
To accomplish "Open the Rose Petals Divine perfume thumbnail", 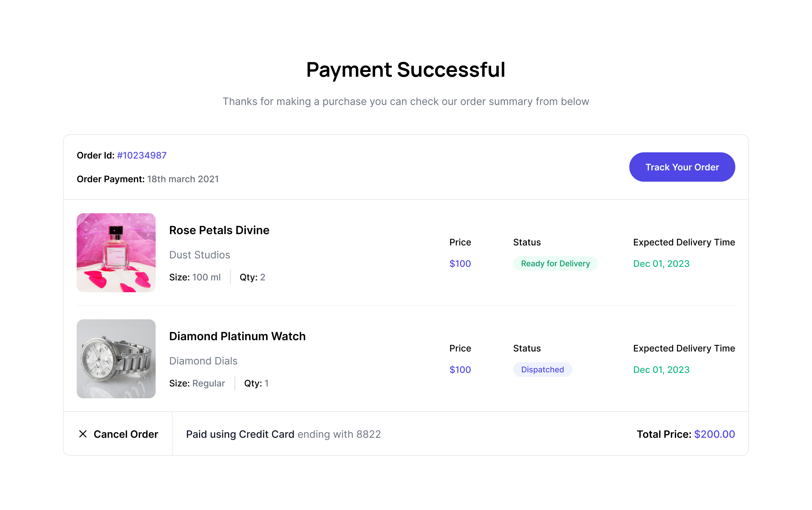I will 116,252.
